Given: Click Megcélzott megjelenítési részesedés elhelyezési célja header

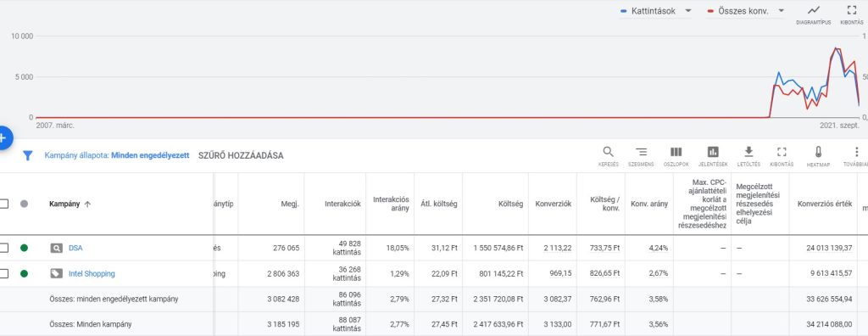Looking at the screenshot, I should (x=758, y=204).
